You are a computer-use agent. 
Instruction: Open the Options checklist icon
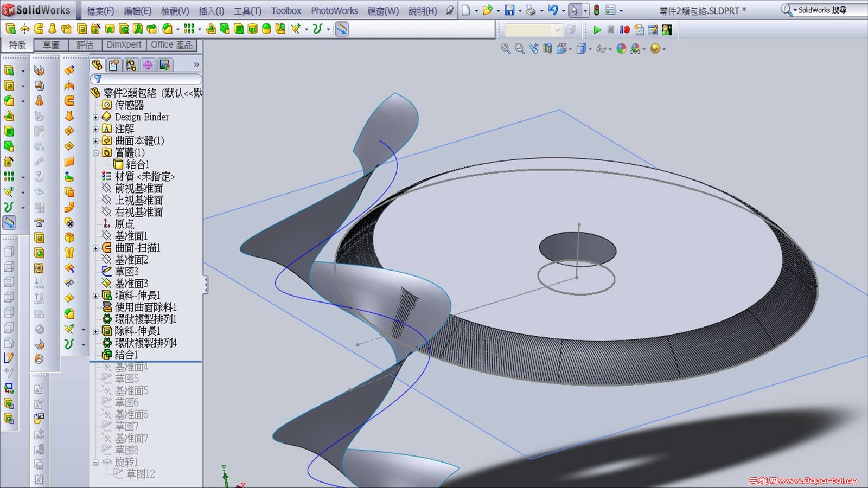click(610, 10)
